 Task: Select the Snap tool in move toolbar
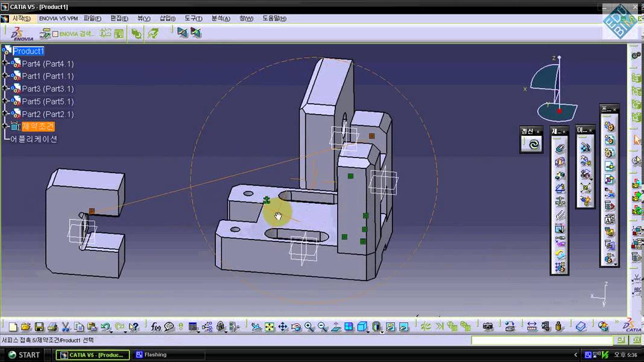tap(586, 162)
